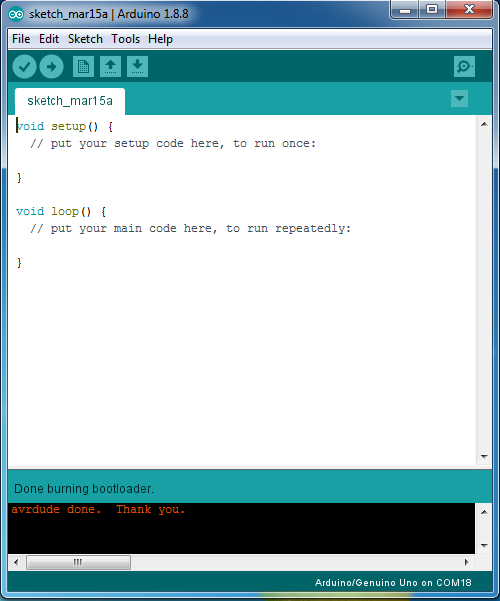Click the horizontal scrollbar thumb

click(78, 562)
